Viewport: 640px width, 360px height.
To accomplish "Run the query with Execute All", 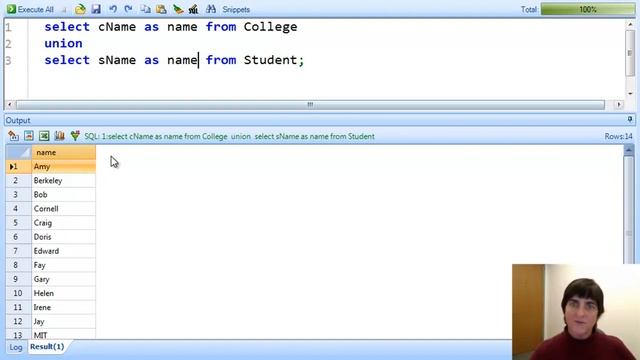I will pyautogui.click(x=31, y=9).
